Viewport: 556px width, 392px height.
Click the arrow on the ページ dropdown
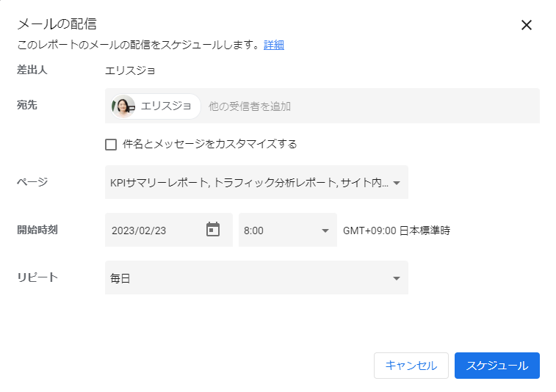click(397, 183)
